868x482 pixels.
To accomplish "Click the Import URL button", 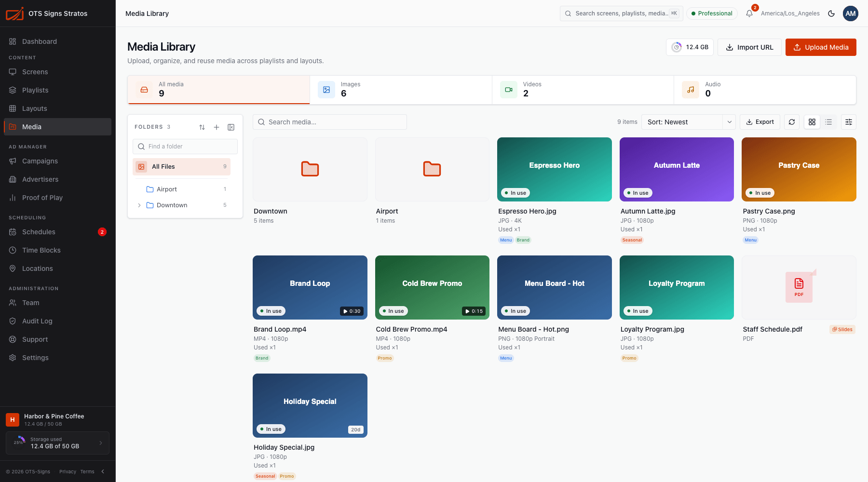I will pyautogui.click(x=749, y=47).
